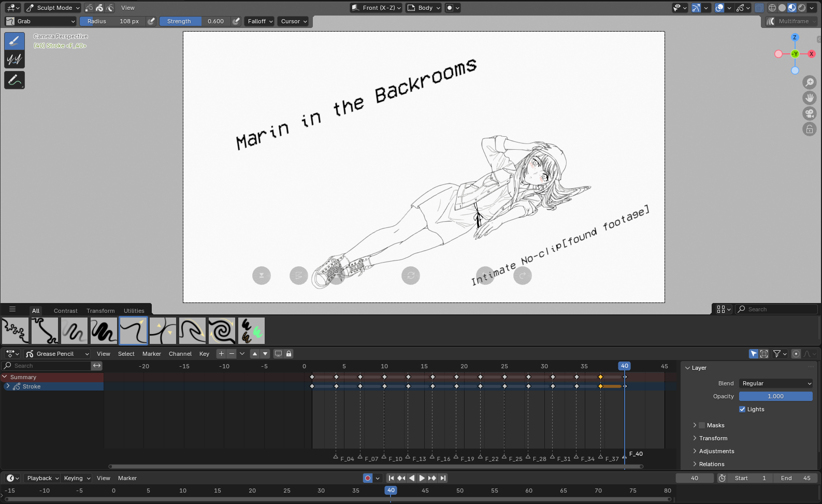822x504 pixels.
Task: Toggle only show selected arrow filter
Action: click(x=754, y=354)
